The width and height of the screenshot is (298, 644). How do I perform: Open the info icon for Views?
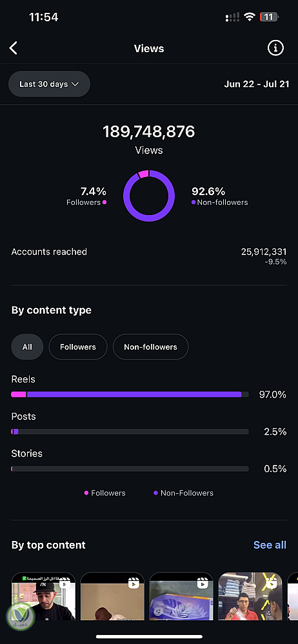[x=276, y=48]
